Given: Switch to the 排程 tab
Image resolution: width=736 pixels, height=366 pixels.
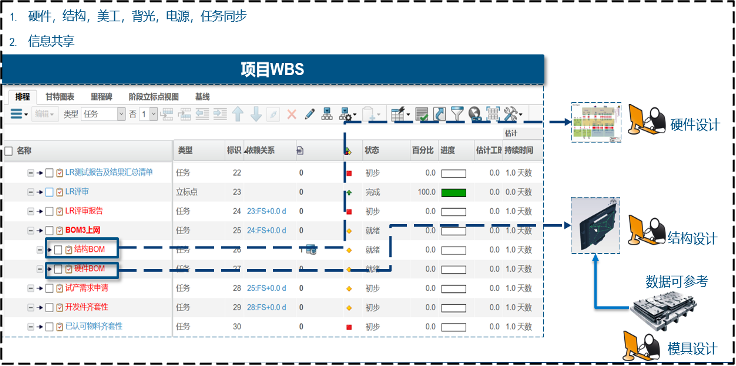Looking at the screenshot, I should pyautogui.click(x=23, y=97).
